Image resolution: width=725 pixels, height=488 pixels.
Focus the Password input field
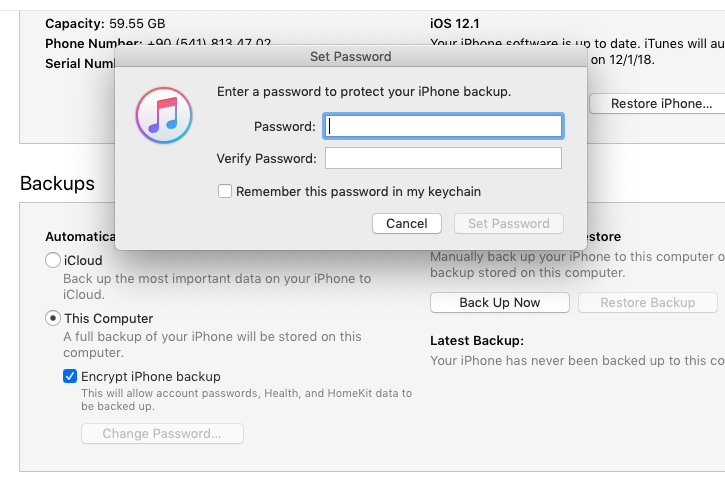444,126
